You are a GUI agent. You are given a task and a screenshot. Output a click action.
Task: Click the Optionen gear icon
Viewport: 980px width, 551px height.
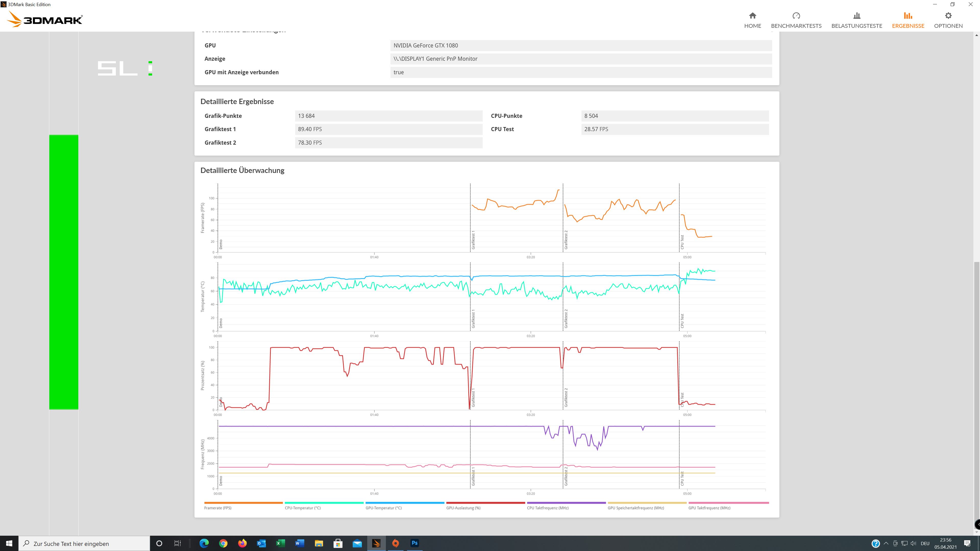948,16
